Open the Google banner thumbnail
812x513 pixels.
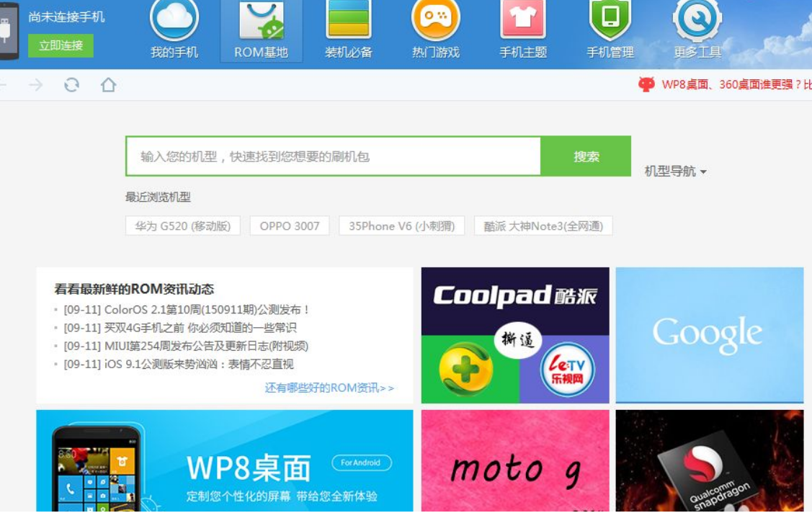click(709, 334)
